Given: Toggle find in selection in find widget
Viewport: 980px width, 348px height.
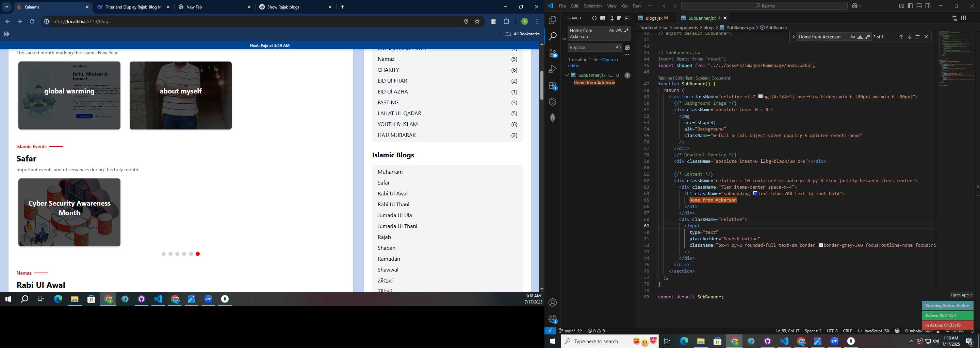Looking at the screenshot, I should coord(918,37).
